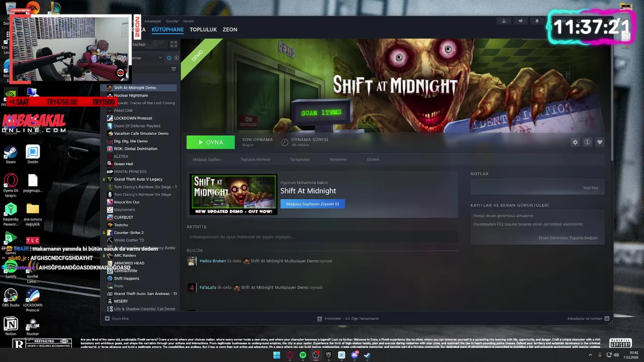The image size is (644, 362).
Task: Select Nuclear Nightmare in library list
Action: [131, 96]
